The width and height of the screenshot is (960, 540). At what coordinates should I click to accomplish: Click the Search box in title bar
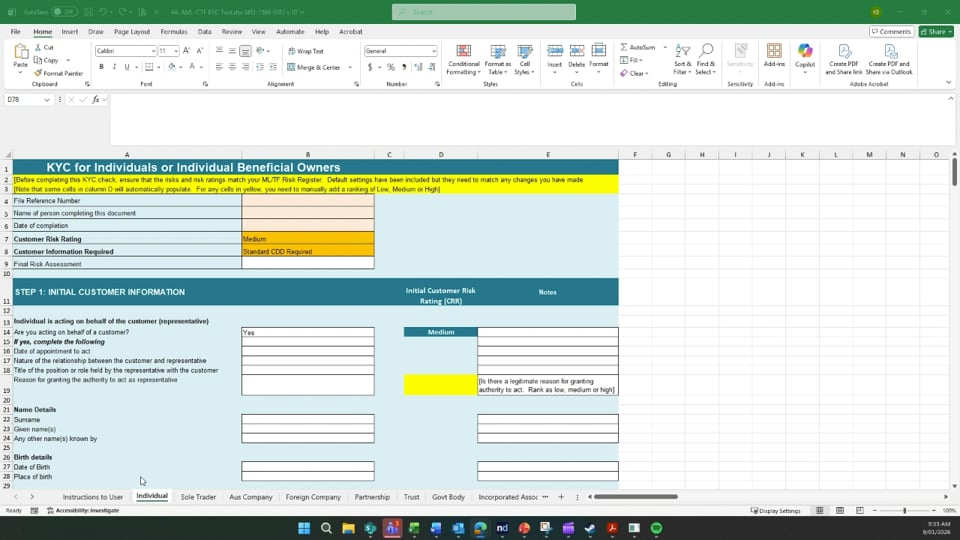point(484,12)
